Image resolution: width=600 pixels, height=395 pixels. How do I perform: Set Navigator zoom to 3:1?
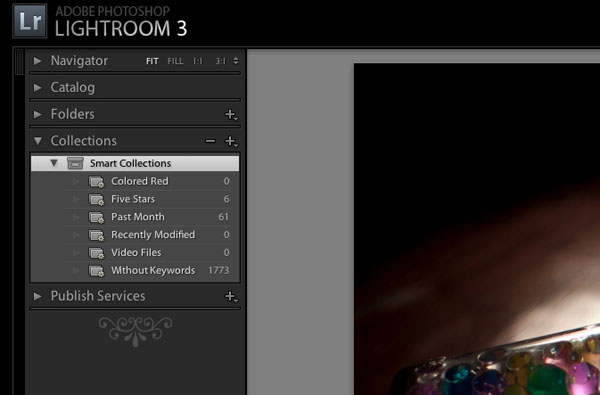point(220,61)
